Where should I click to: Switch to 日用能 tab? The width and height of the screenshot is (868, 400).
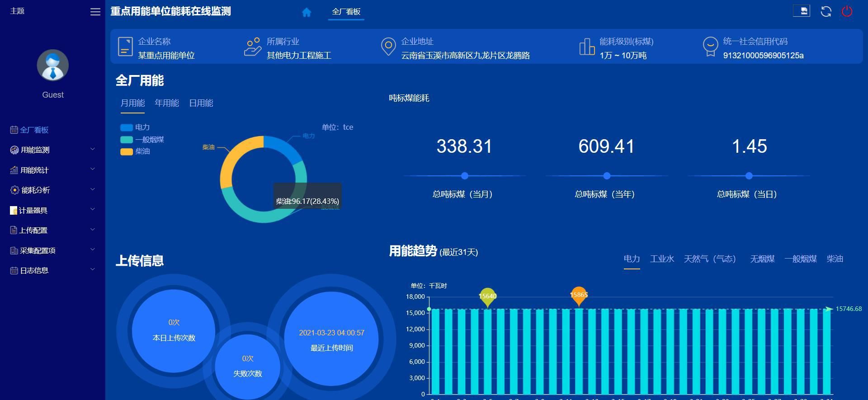pyautogui.click(x=201, y=104)
